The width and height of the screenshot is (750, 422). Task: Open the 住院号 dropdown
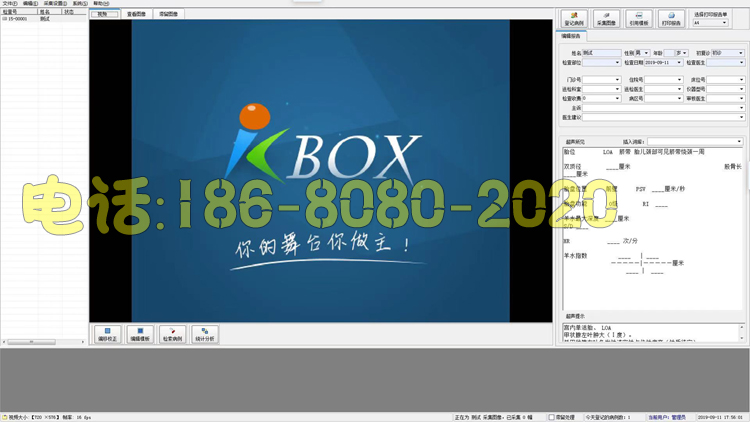click(679, 80)
